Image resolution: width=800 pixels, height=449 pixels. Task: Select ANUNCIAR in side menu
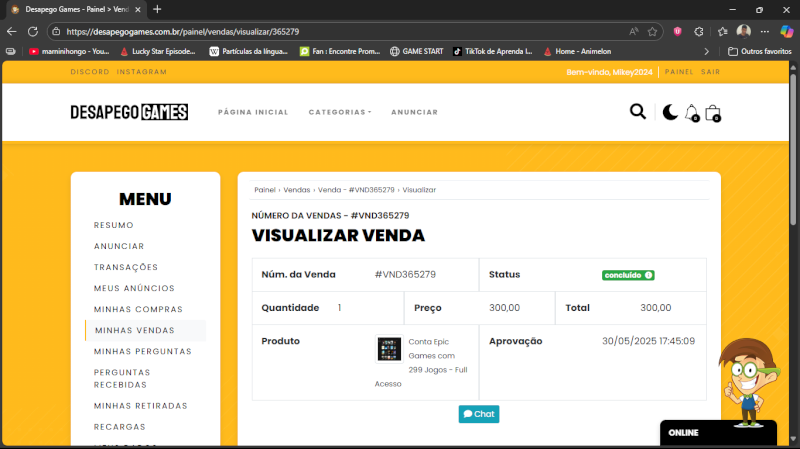[x=119, y=246]
